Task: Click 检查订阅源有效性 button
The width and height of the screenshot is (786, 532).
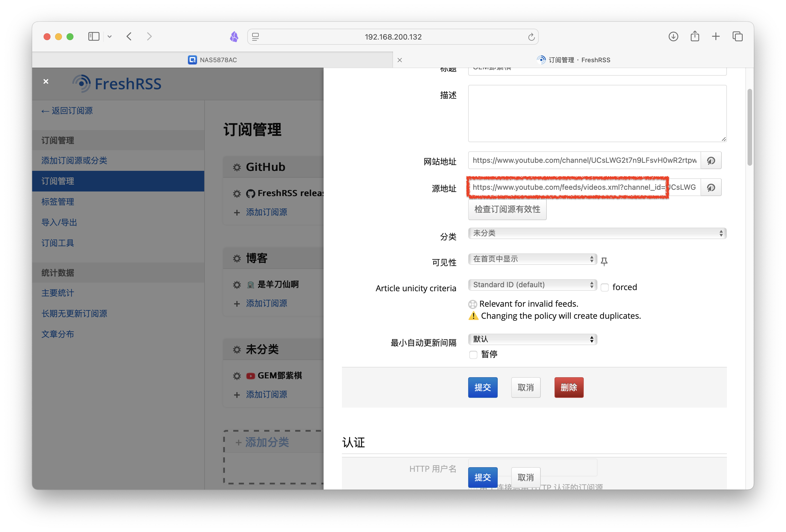Action: 507,210
